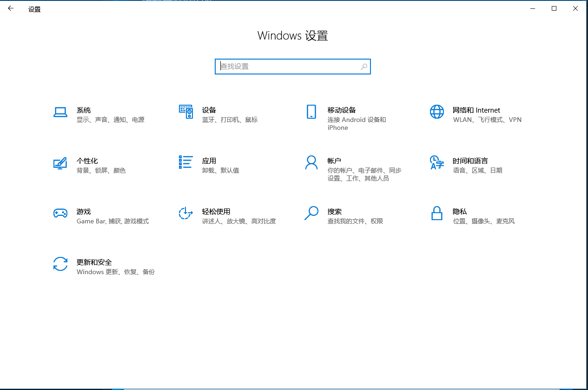
Task: Open the 应用 list icon
Action: pyautogui.click(x=186, y=162)
